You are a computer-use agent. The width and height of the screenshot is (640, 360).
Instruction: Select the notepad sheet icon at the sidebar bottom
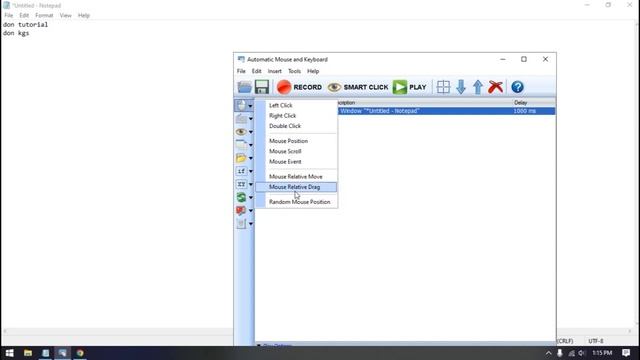click(241, 224)
